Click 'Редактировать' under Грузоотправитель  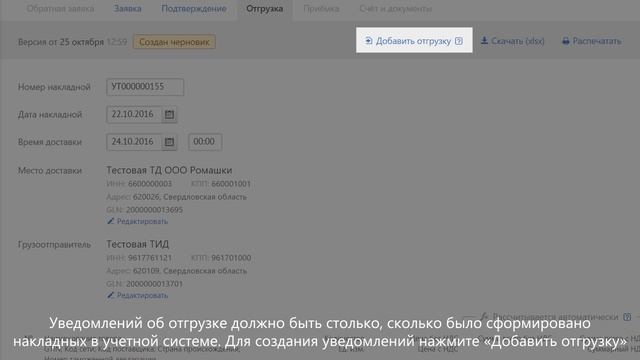142,296
